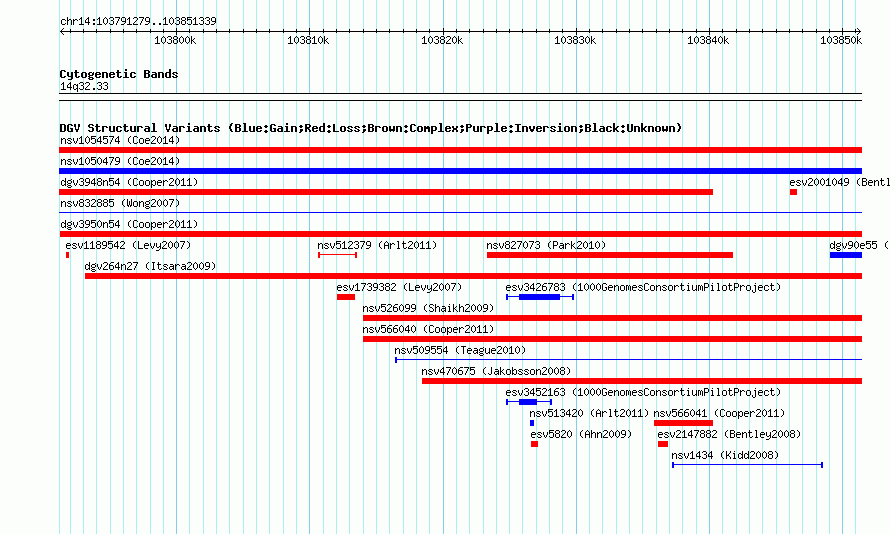This screenshot has width=890, height=534.
Task: Open the nsv1050479 (Coe2014) label link
Action: coord(120,161)
